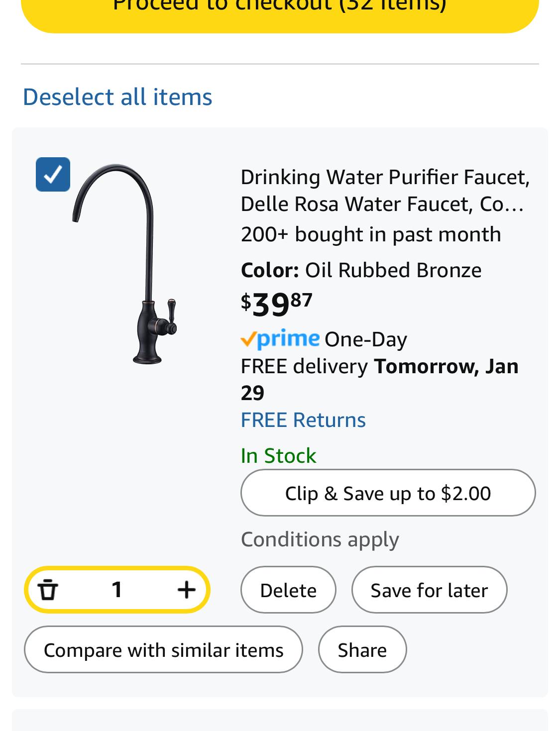
Task: Click the Delete button
Action: [288, 590]
